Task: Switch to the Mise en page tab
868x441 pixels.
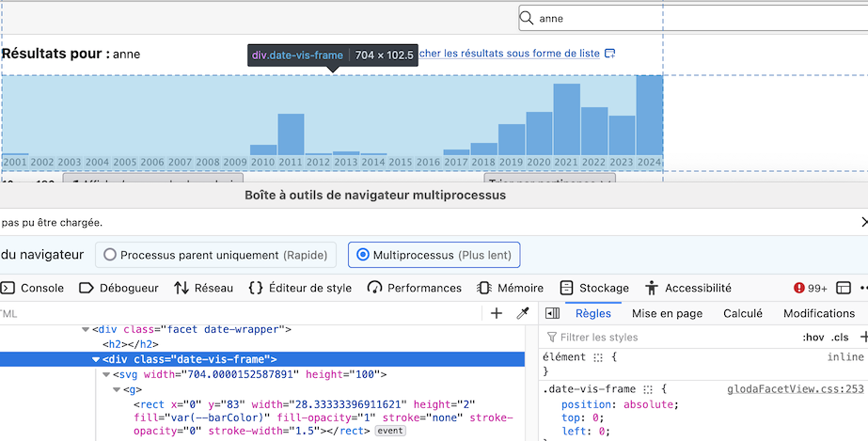Action: tap(667, 313)
